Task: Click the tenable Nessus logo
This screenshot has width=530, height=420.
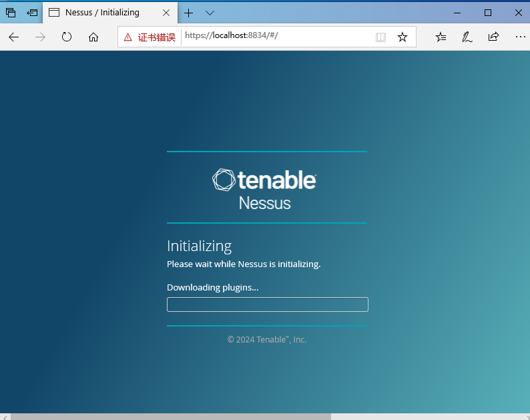Action: click(264, 189)
